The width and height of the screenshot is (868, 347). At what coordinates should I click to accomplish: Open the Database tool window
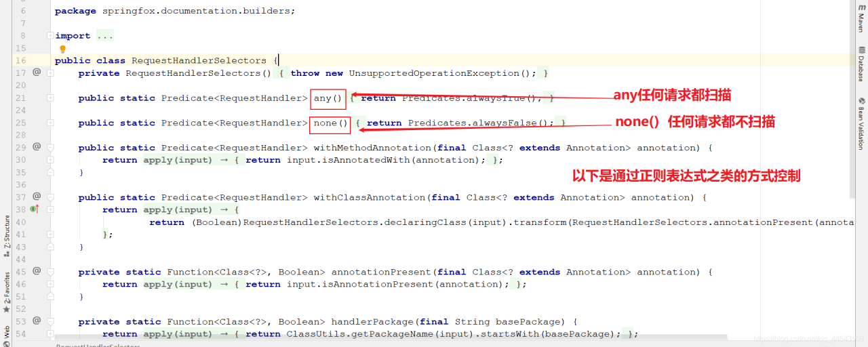[862, 64]
